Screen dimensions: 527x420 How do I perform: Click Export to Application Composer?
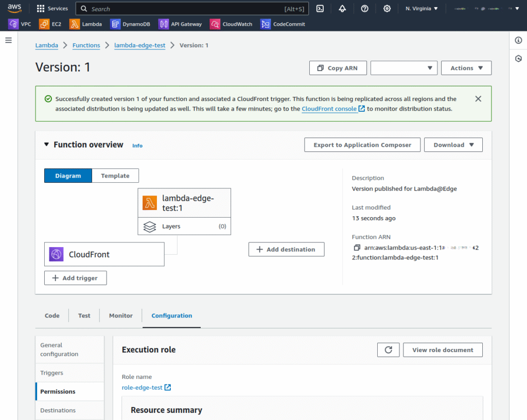(x=362, y=145)
